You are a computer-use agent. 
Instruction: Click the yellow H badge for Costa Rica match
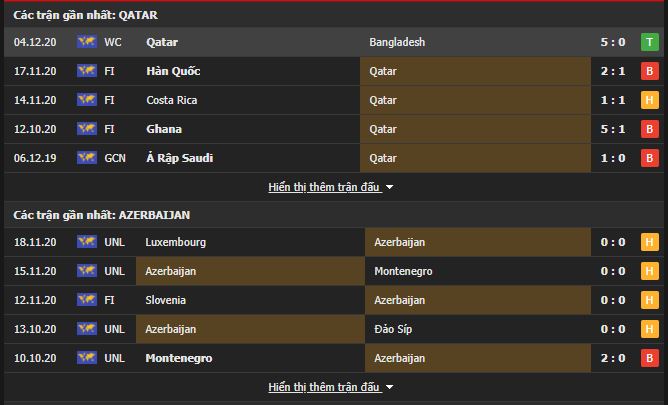pos(650,100)
